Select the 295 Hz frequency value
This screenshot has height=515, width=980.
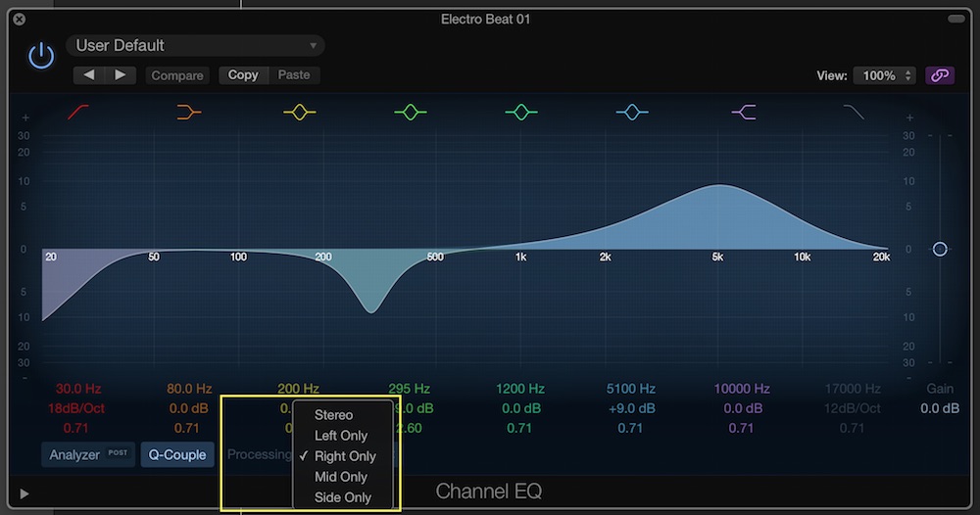(x=409, y=389)
